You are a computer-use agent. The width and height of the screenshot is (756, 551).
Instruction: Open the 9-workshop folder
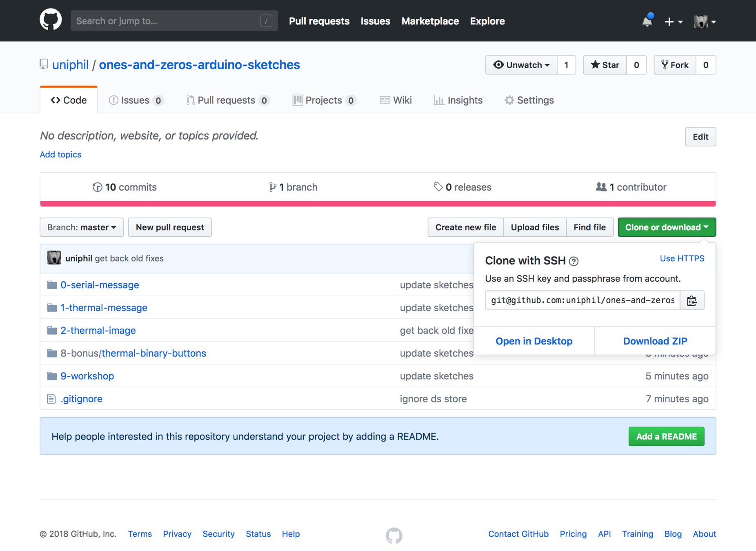87,376
